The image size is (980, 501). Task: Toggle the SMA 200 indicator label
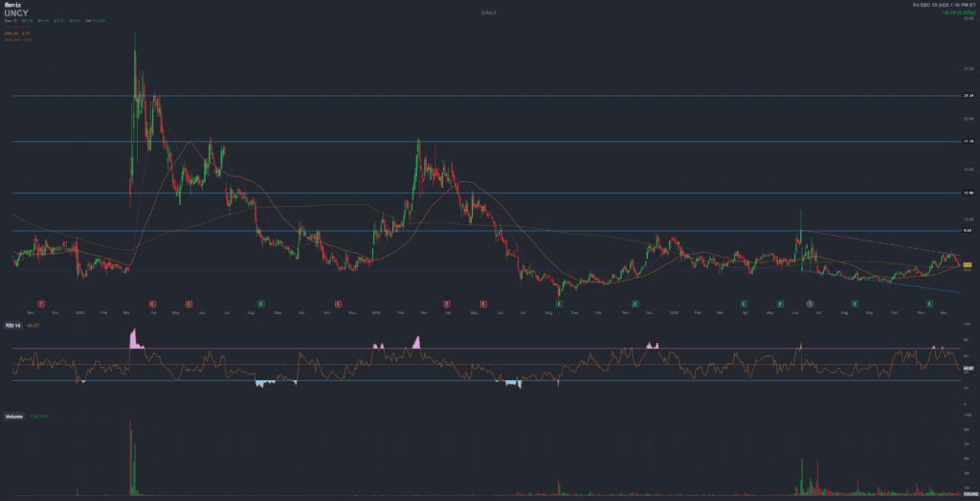tap(12, 39)
